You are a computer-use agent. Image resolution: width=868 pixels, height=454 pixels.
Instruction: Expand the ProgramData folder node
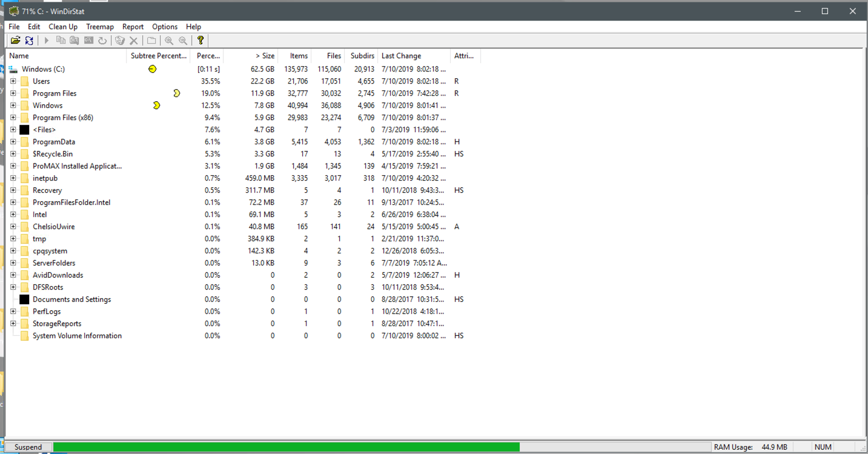coord(13,142)
